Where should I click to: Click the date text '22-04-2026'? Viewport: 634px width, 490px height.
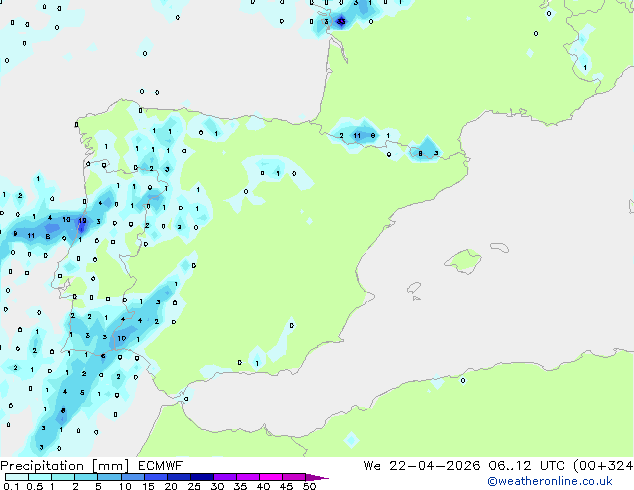pyautogui.click(x=435, y=466)
